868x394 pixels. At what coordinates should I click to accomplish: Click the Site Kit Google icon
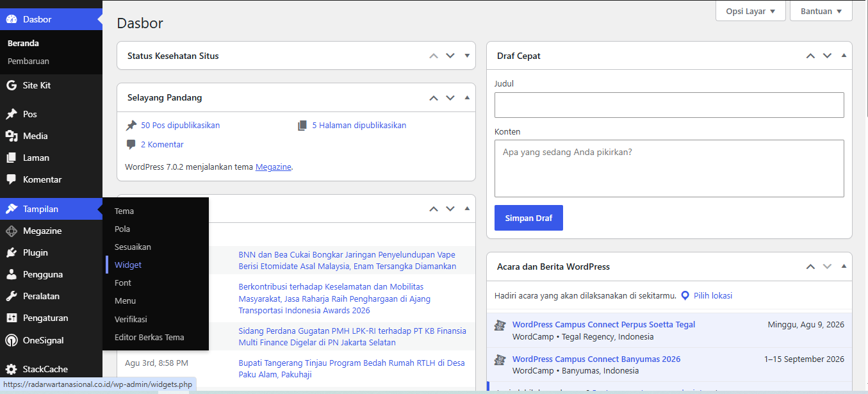tap(12, 85)
